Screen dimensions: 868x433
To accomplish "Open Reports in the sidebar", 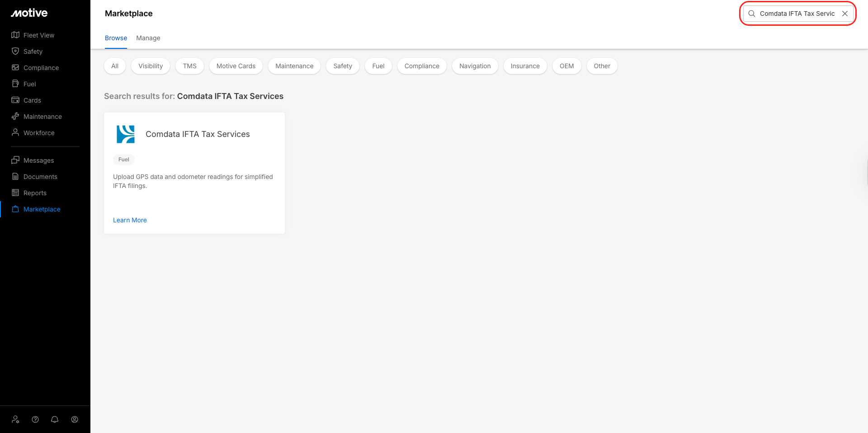I will [35, 193].
